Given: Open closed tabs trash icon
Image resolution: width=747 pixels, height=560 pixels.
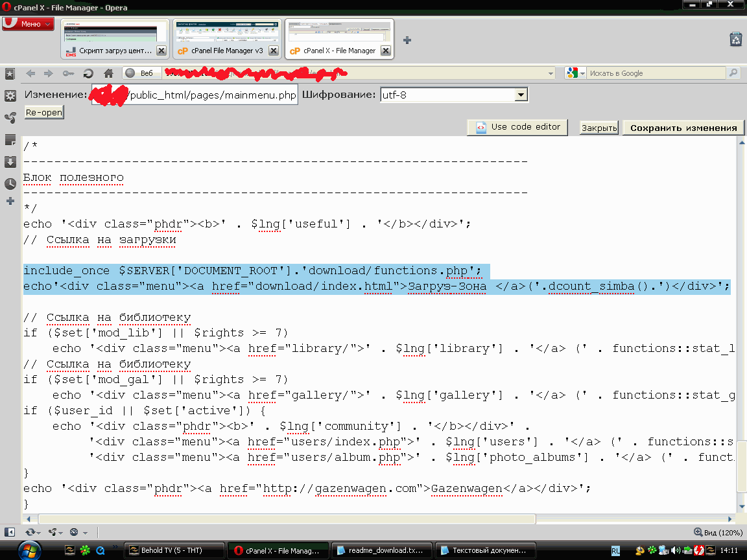Looking at the screenshot, I should tap(735, 39).
